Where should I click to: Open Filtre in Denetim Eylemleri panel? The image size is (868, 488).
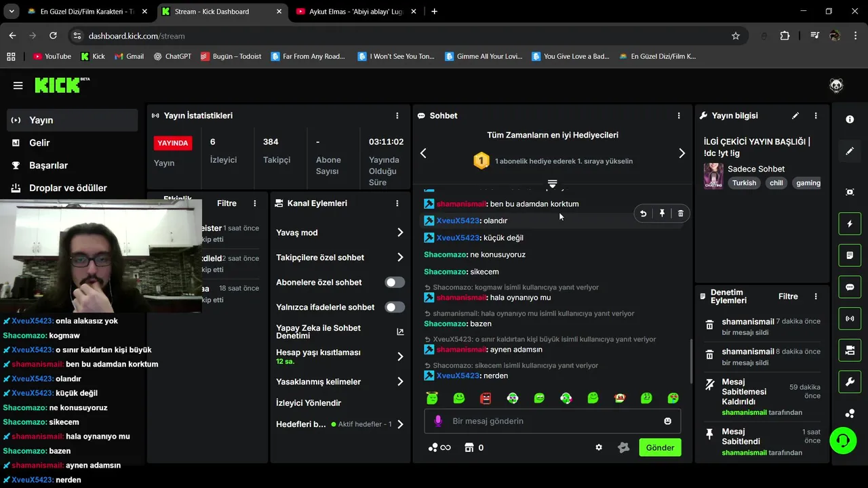pos(788,296)
